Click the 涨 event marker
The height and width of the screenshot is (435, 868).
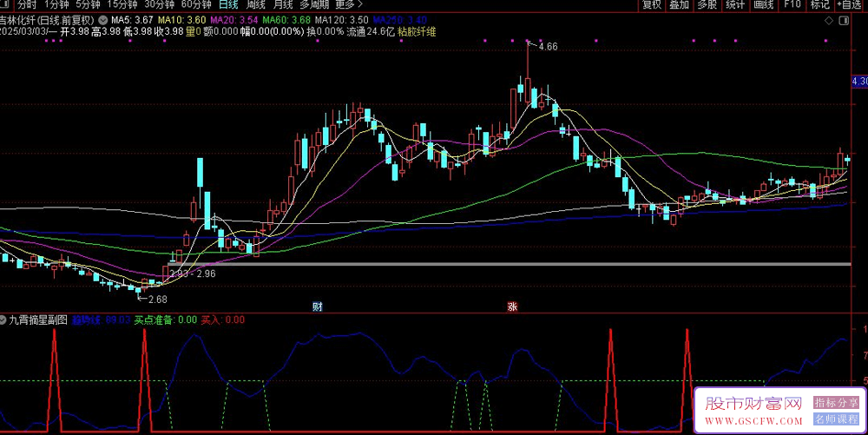[512, 306]
